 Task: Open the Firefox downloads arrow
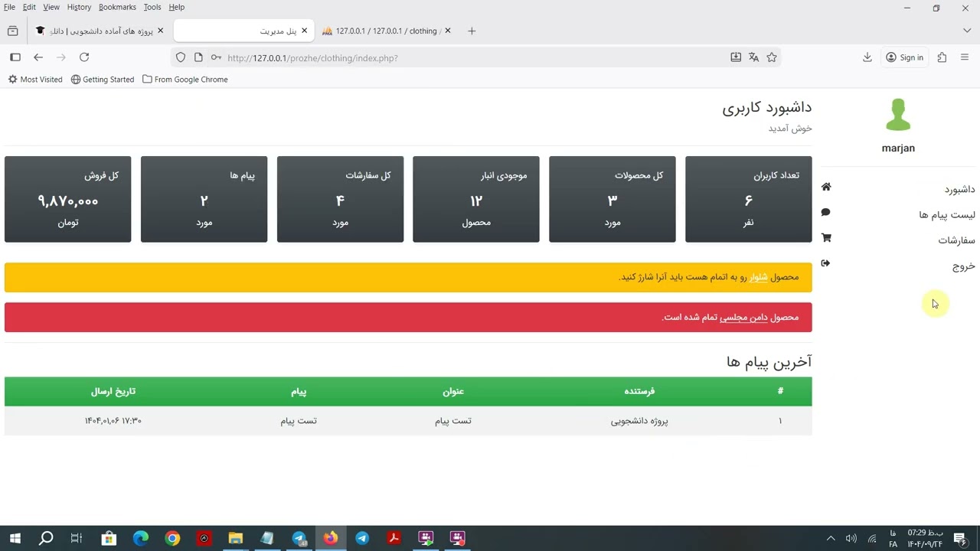point(867,57)
